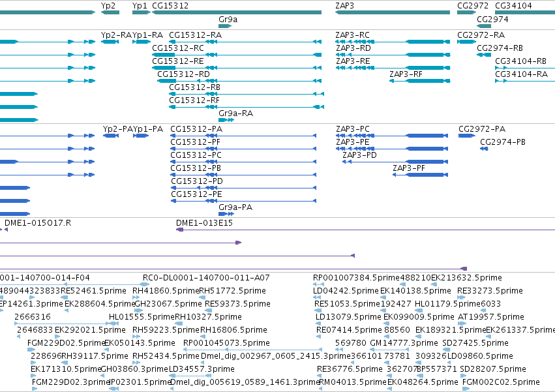Screen dimensions: 555x392
Task: Select EST HL01555.5prime
Action: click(x=142, y=317)
